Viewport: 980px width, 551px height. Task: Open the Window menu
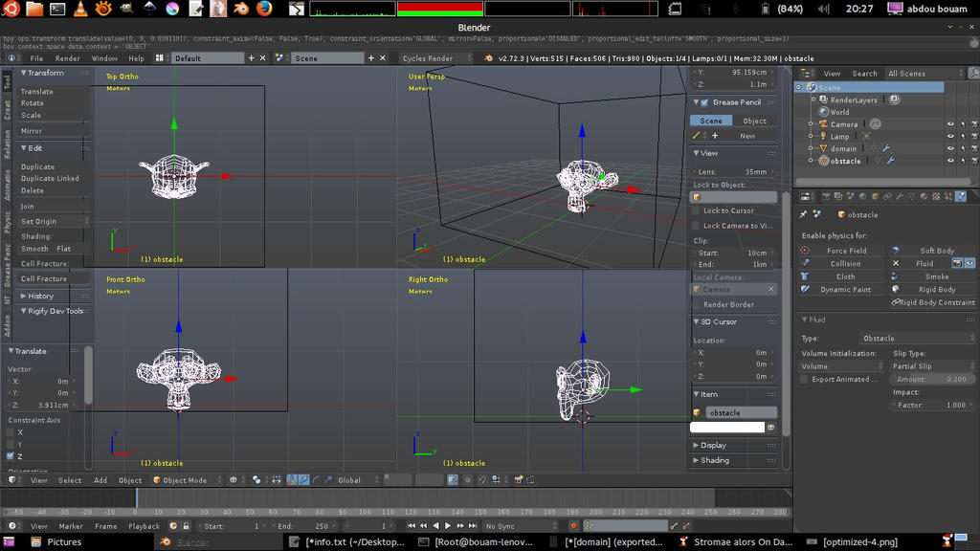click(104, 58)
